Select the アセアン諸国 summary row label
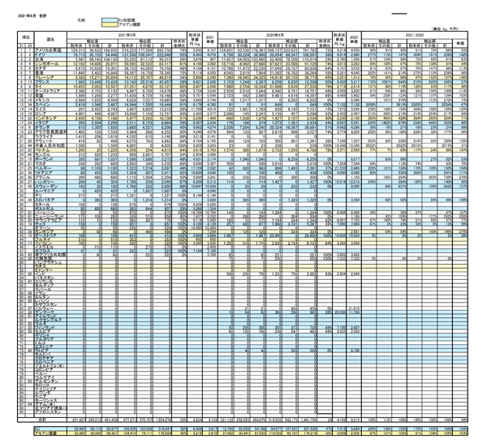Viewport: 487px width, 448px height. 50,433
